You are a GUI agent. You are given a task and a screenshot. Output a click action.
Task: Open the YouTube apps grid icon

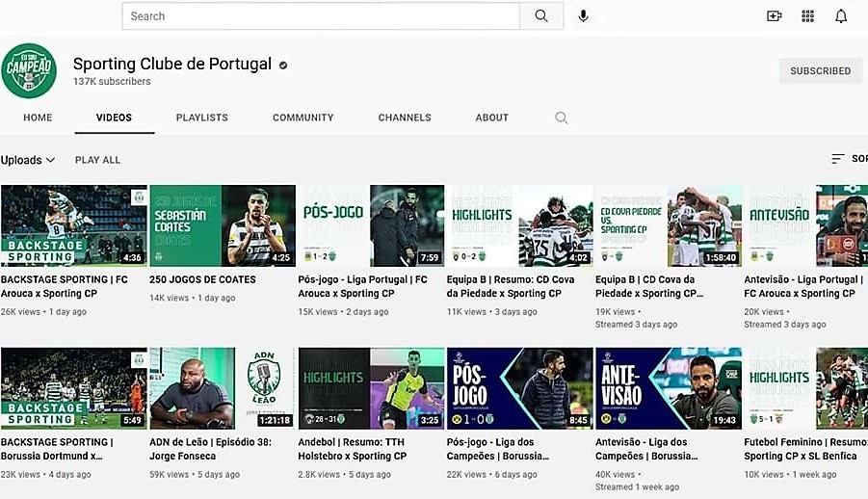pos(807,16)
